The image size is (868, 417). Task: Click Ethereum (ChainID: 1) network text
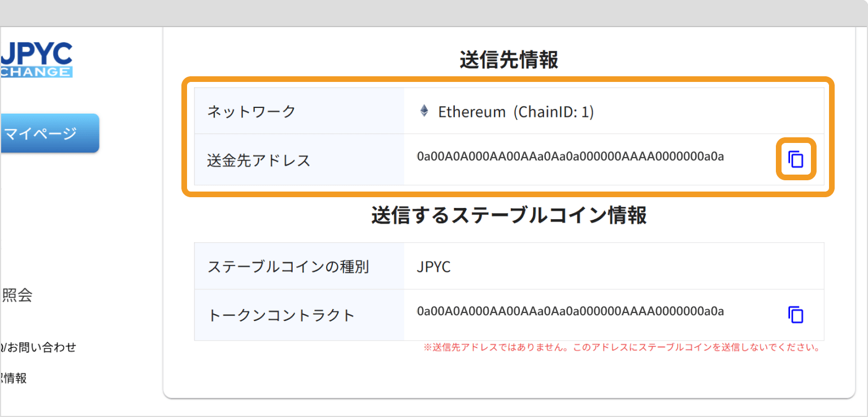pyautogui.click(x=515, y=111)
